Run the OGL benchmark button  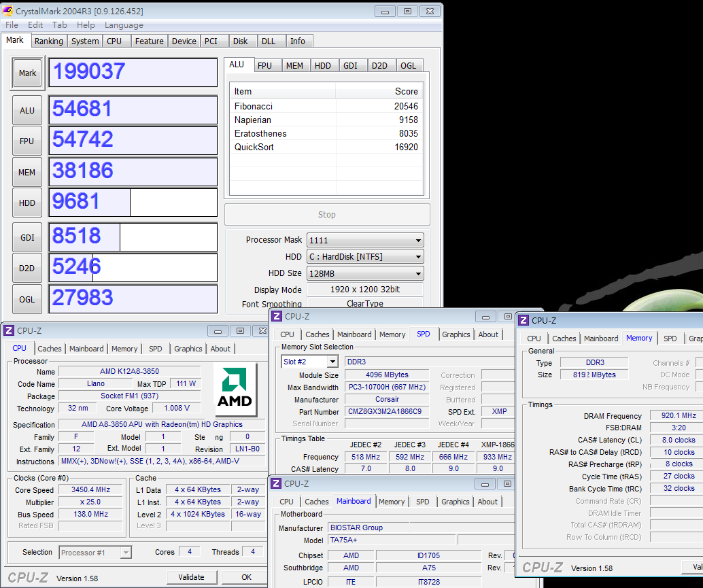(27, 299)
